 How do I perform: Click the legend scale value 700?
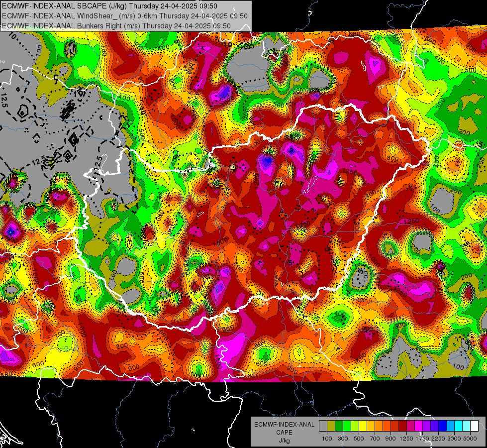pos(375,439)
